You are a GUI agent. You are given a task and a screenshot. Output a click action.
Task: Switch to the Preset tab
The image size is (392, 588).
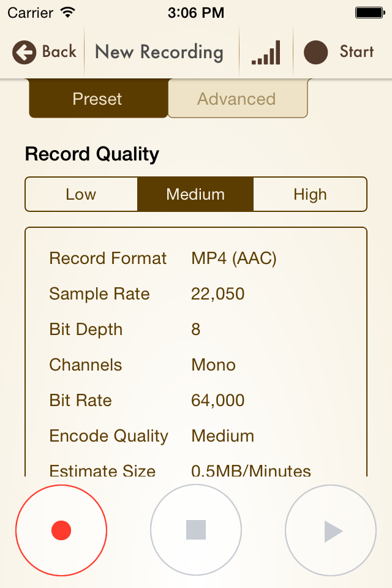(98, 99)
